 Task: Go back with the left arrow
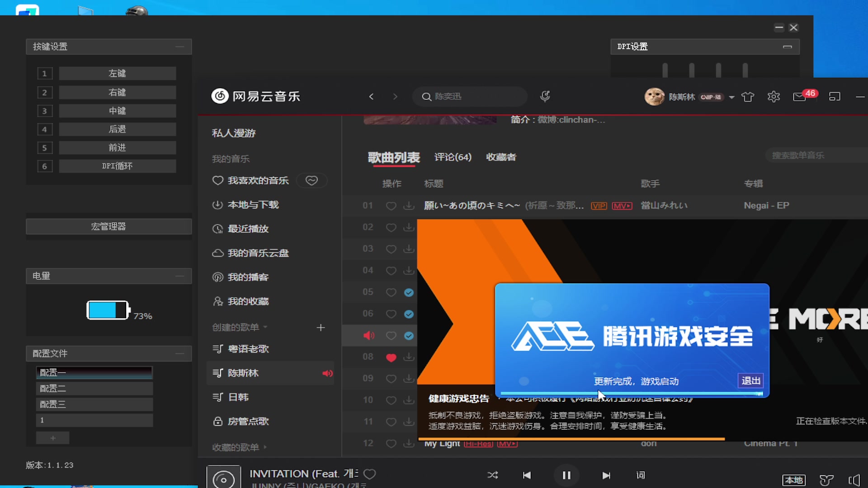pyautogui.click(x=371, y=96)
